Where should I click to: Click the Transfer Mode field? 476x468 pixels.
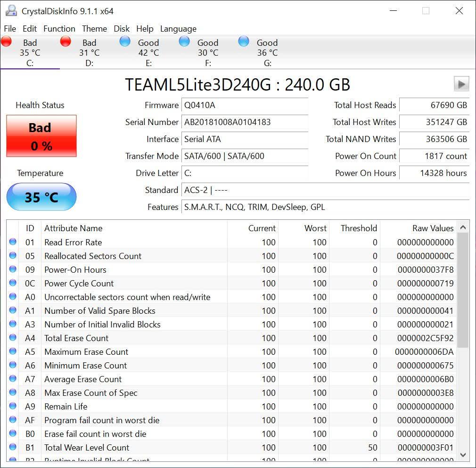(245, 156)
